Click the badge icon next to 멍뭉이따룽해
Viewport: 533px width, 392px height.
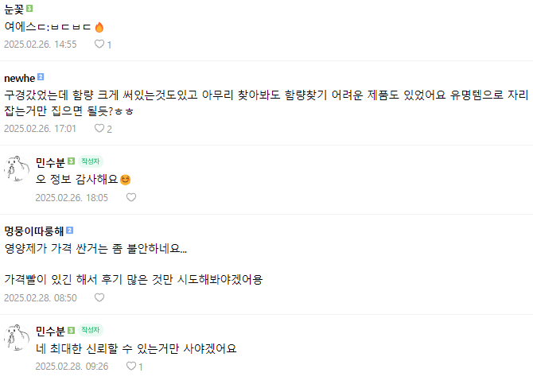pos(69,230)
